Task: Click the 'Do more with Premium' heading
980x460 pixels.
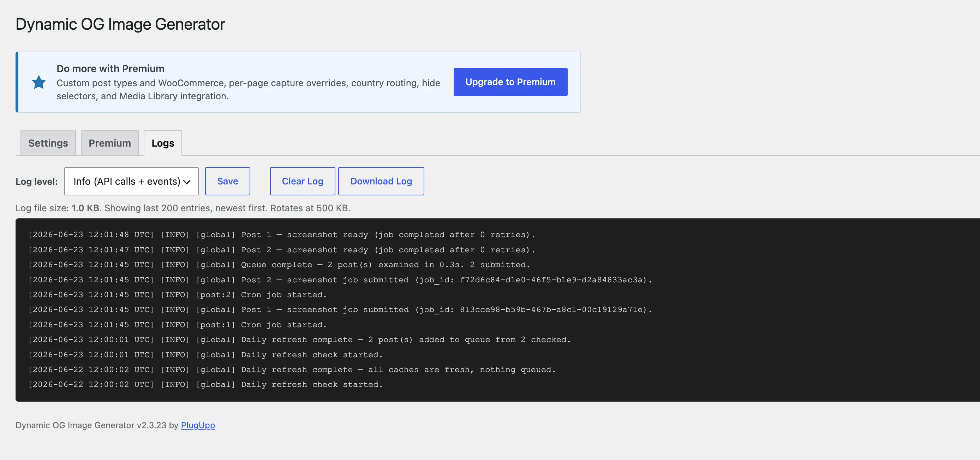Action: [x=110, y=69]
